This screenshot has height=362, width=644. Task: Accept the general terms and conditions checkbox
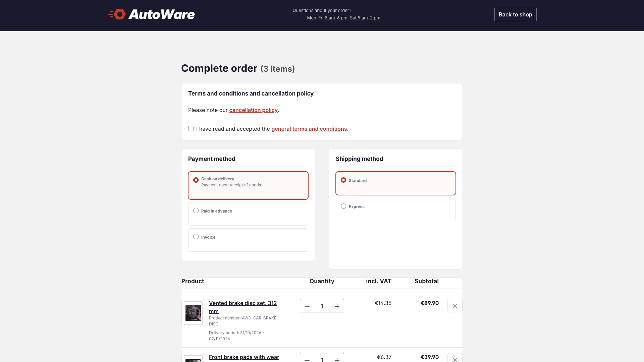click(x=191, y=129)
